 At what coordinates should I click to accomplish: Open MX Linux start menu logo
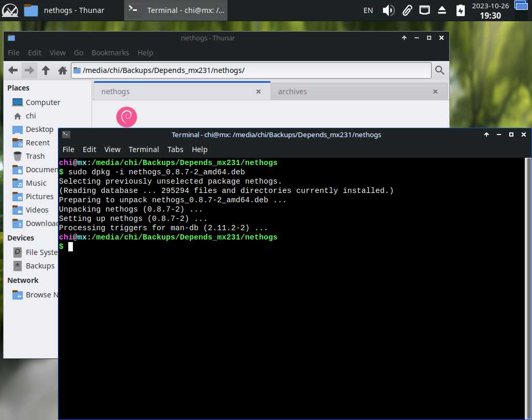click(x=10, y=10)
